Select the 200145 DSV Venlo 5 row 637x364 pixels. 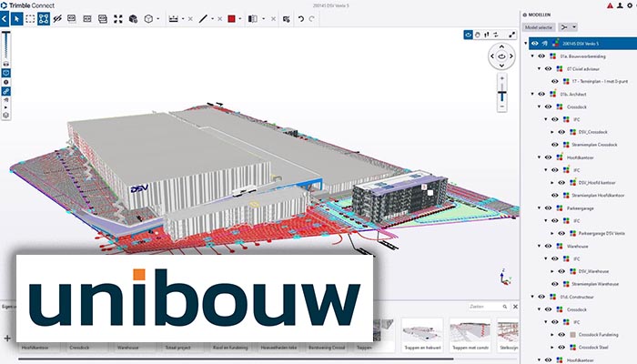click(x=582, y=43)
